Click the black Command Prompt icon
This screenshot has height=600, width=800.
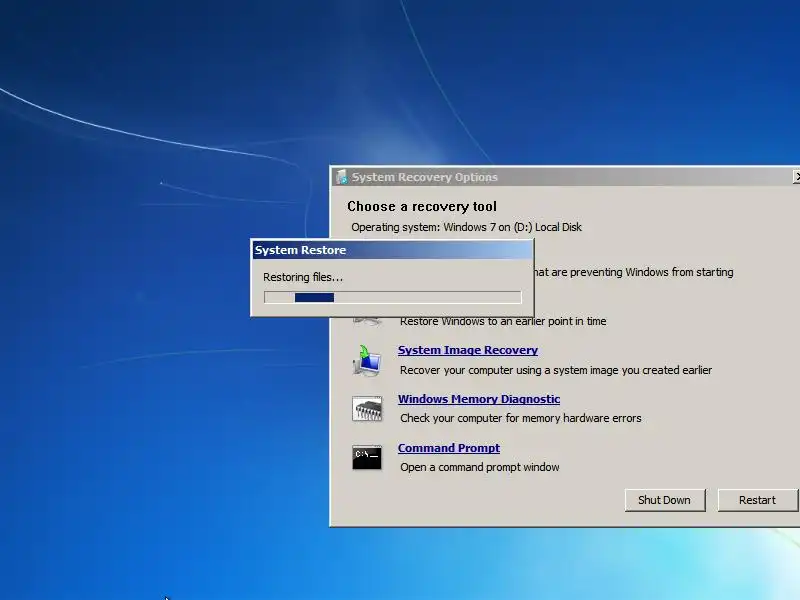pyautogui.click(x=367, y=458)
